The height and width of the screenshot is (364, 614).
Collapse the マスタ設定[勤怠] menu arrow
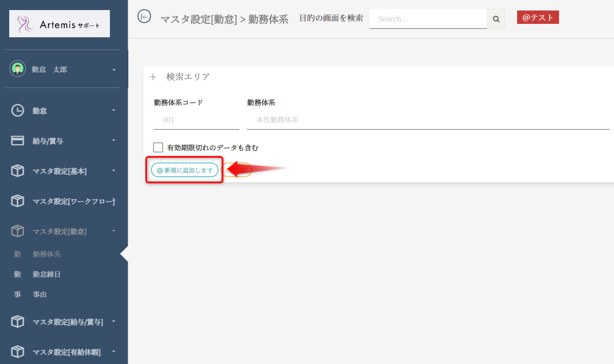click(114, 231)
